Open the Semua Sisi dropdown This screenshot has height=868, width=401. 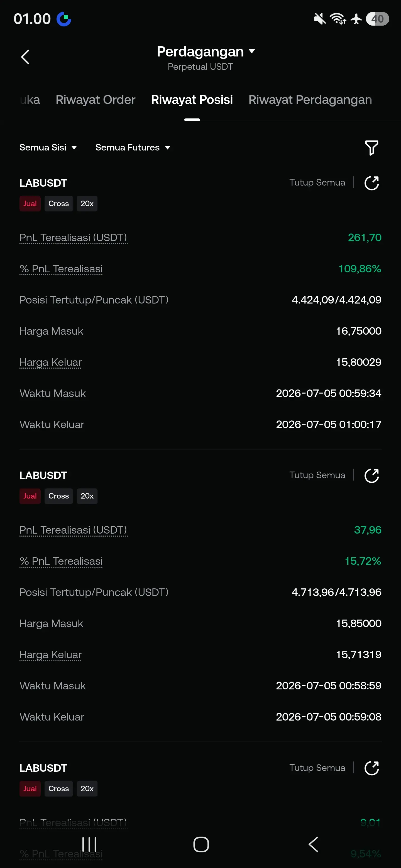(48, 147)
